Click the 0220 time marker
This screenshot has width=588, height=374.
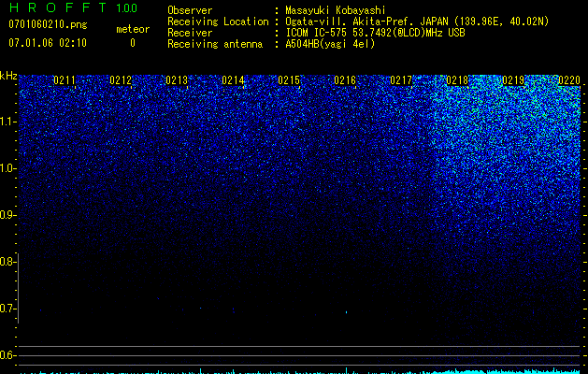point(569,80)
